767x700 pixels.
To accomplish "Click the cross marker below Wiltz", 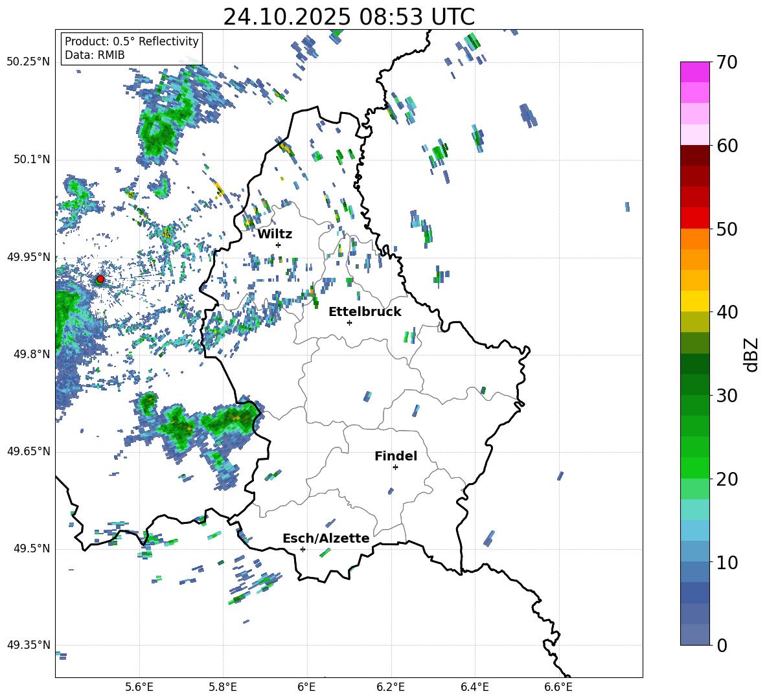I will tap(278, 245).
